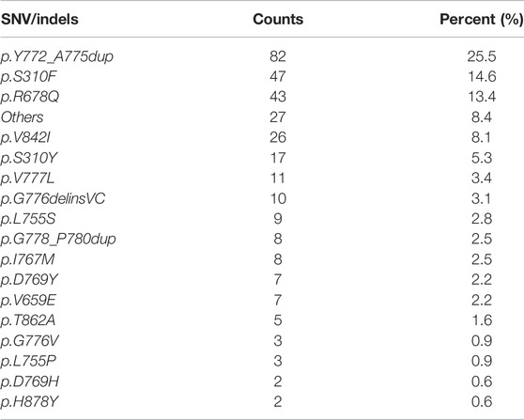Click the SNV/indels column header
The width and height of the screenshot is (524, 420).
point(39,20)
